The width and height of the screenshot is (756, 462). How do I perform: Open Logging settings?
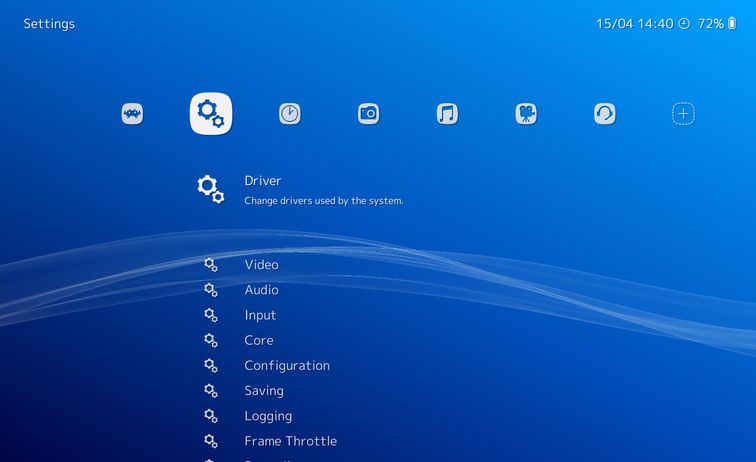(x=268, y=416)
